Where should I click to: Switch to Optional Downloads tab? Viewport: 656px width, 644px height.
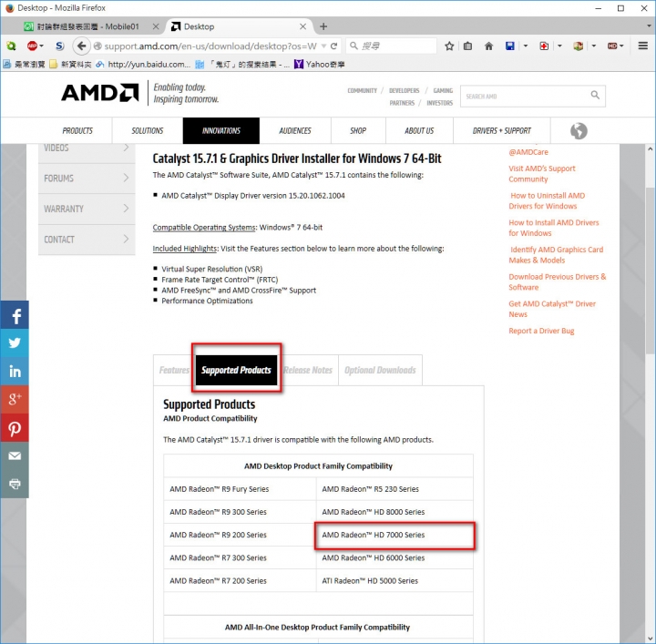click(x=380, y=370)
